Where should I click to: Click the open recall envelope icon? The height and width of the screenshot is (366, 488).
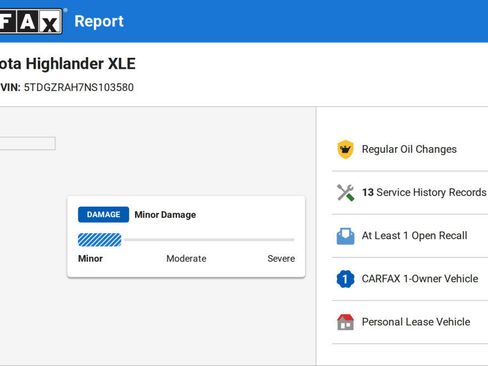coord(345,236)
